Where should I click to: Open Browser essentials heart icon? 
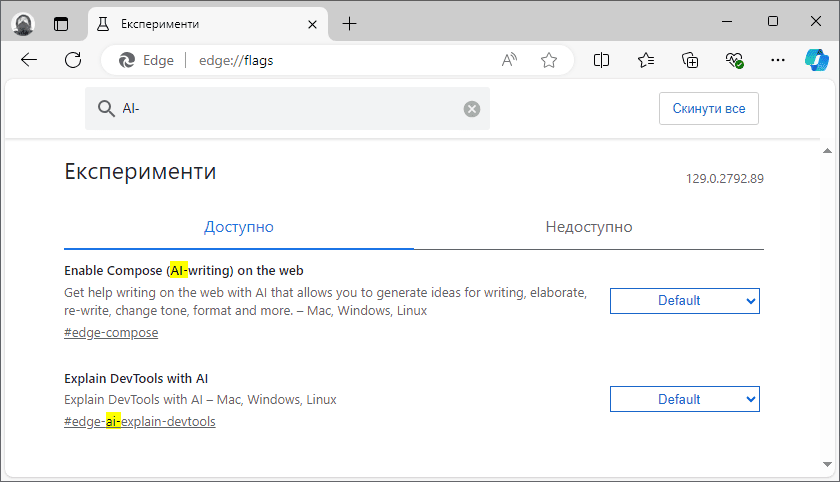(734, 60)
